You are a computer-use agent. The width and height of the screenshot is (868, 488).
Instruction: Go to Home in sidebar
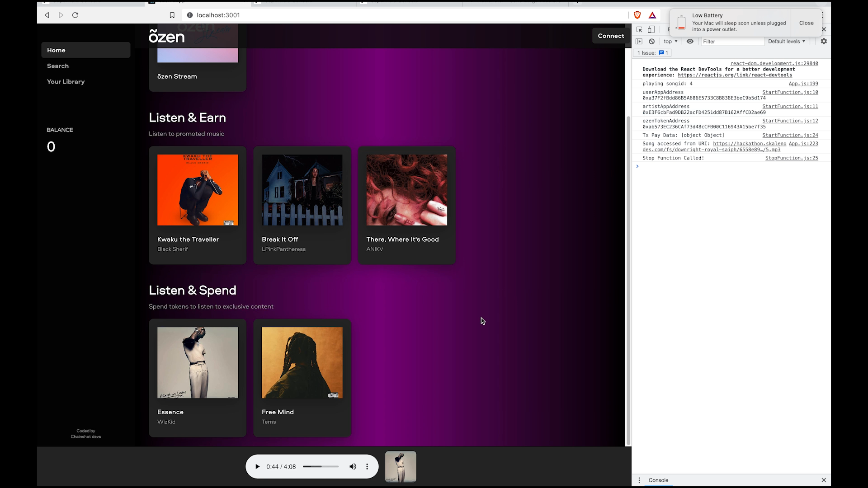click(x=86, y=50)
